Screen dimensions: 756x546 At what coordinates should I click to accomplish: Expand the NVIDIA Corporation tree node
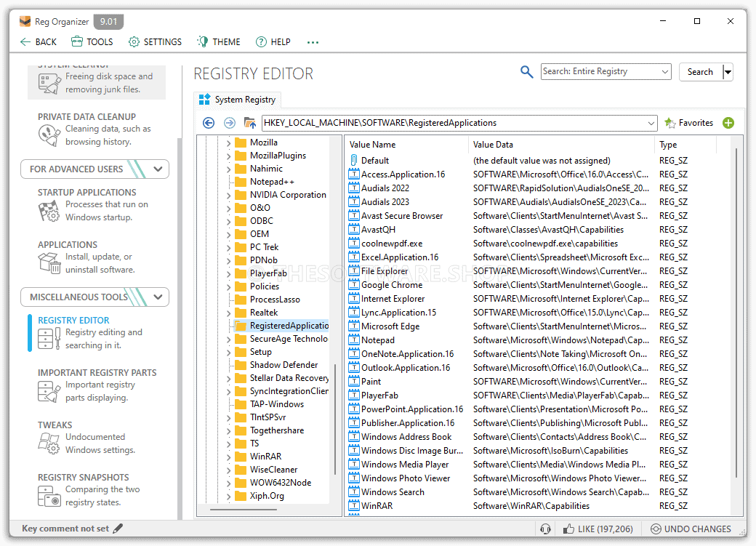(x=228, y=195)
